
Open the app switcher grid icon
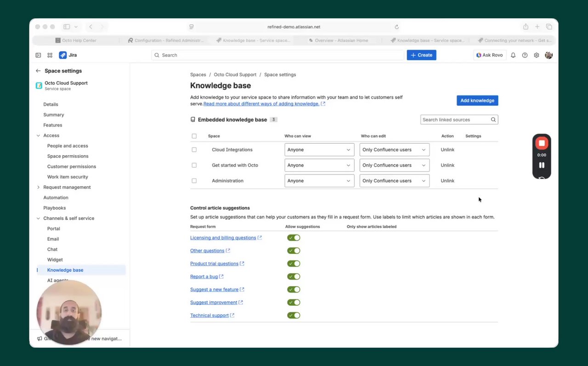pos(50,55)
